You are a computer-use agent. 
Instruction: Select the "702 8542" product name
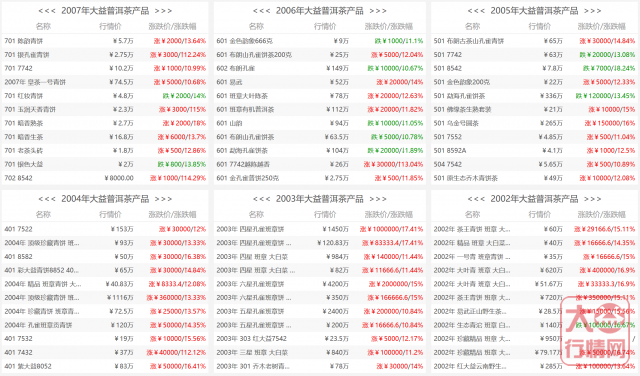pos(18,178)
